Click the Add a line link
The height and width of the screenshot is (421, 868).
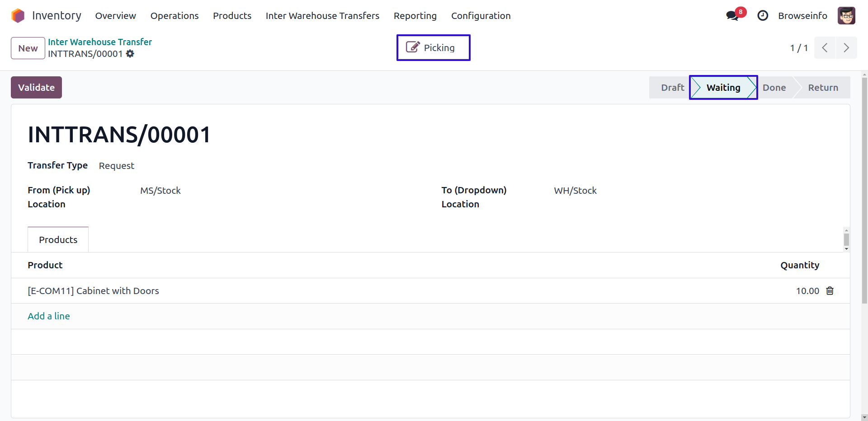49,316
